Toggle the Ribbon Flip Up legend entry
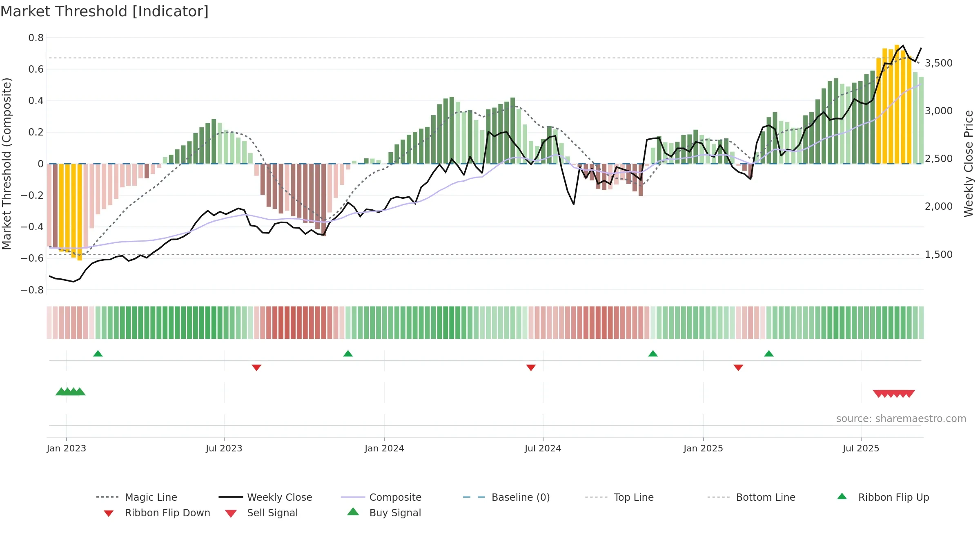The image size is (980, 551). pos(883,497)
